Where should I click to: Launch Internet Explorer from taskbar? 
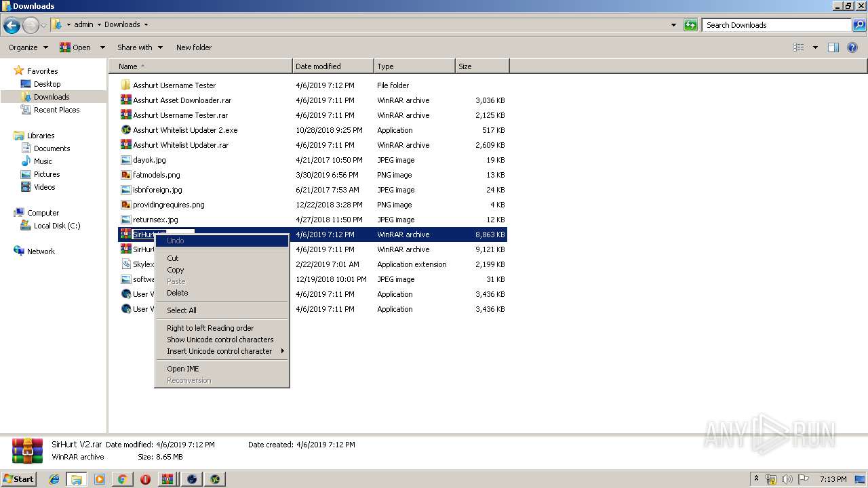point(54,479)
